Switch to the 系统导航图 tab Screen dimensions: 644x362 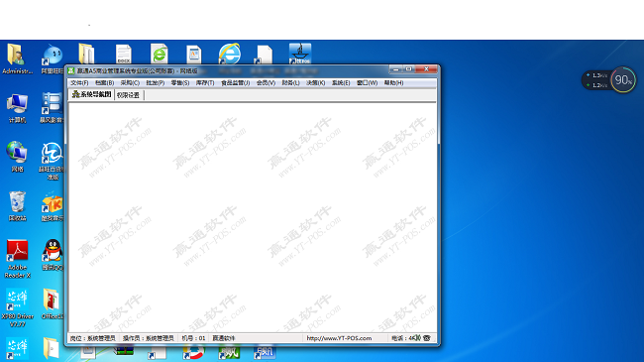pyautogui.click(x=91, y=94)
